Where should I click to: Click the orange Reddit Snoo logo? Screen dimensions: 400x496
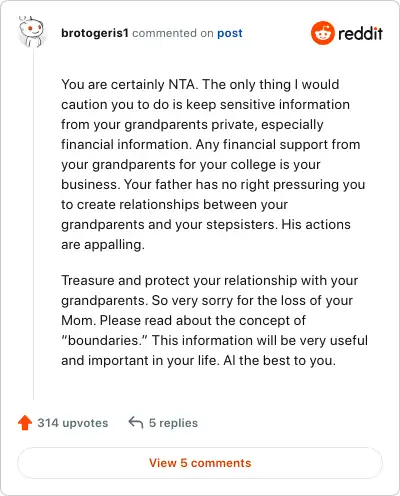[322, 33]
